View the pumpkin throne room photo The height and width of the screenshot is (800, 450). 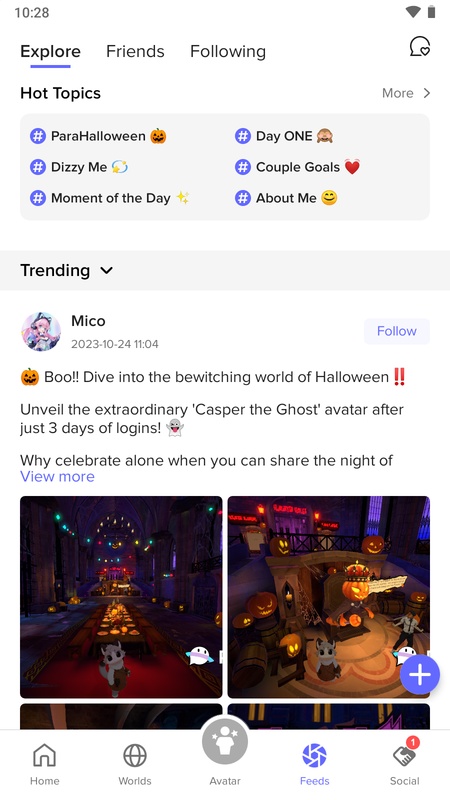[x=329, y=597]
